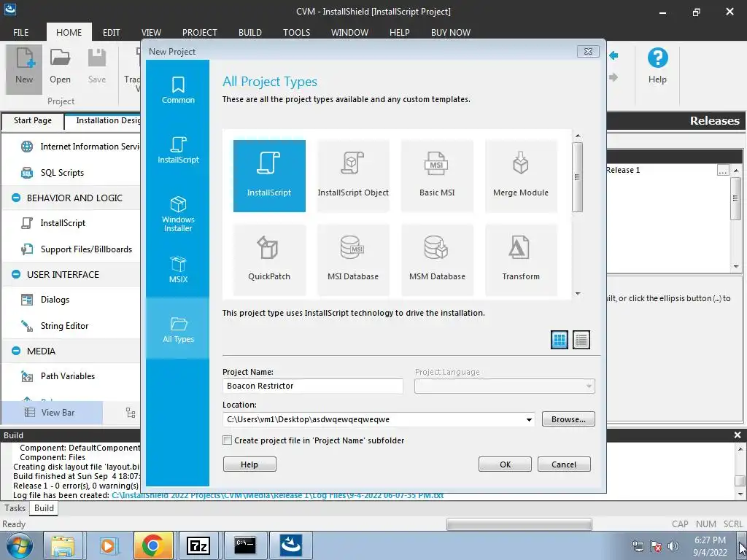The height and width of the screenshot is (560, 747).
Task: Close the Build output panel
Action: point(738,435)
